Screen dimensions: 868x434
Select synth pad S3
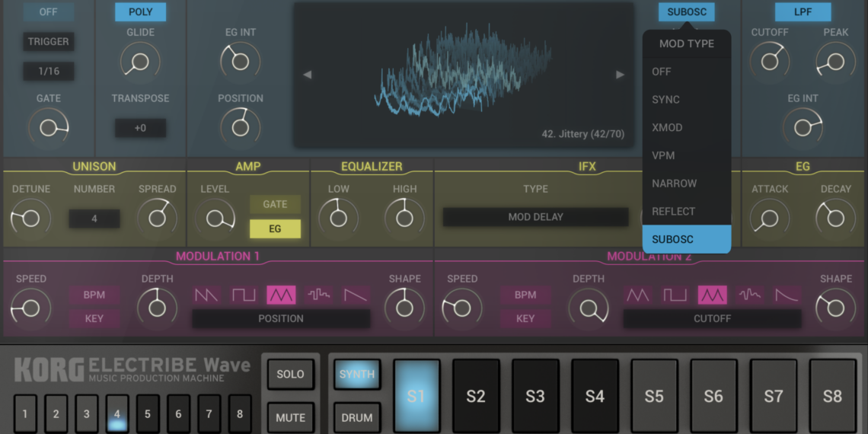coord(535,397)
